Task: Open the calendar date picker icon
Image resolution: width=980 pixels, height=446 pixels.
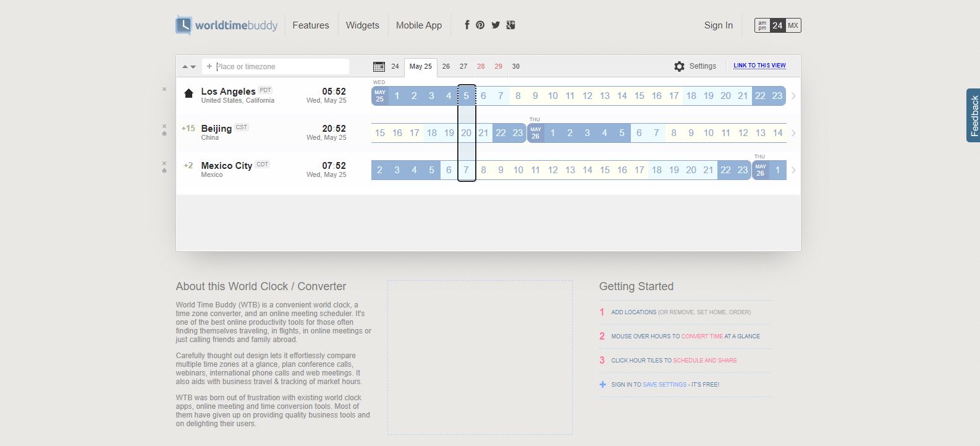Action: coord(379,66)
